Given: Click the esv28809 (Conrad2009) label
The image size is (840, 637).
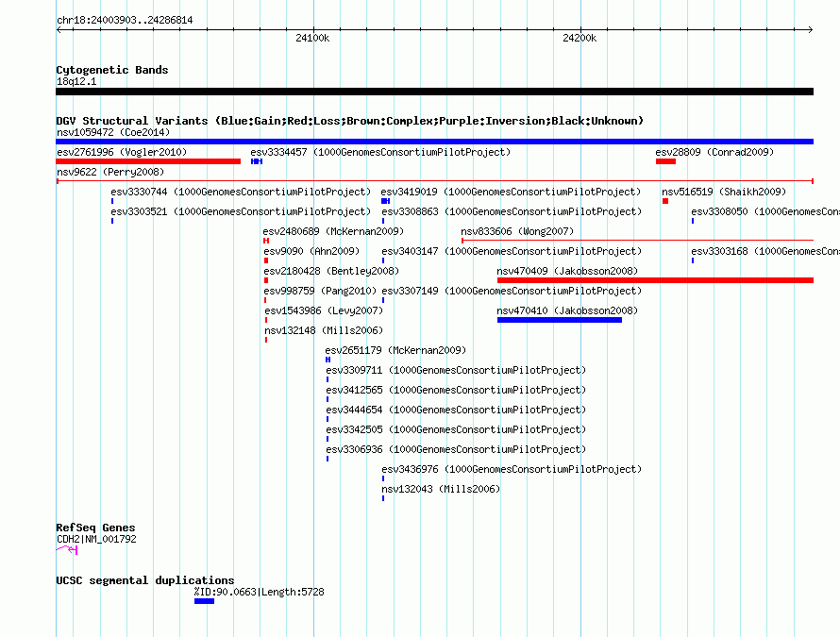Looking at the screenshot, I should pos(714,152).
